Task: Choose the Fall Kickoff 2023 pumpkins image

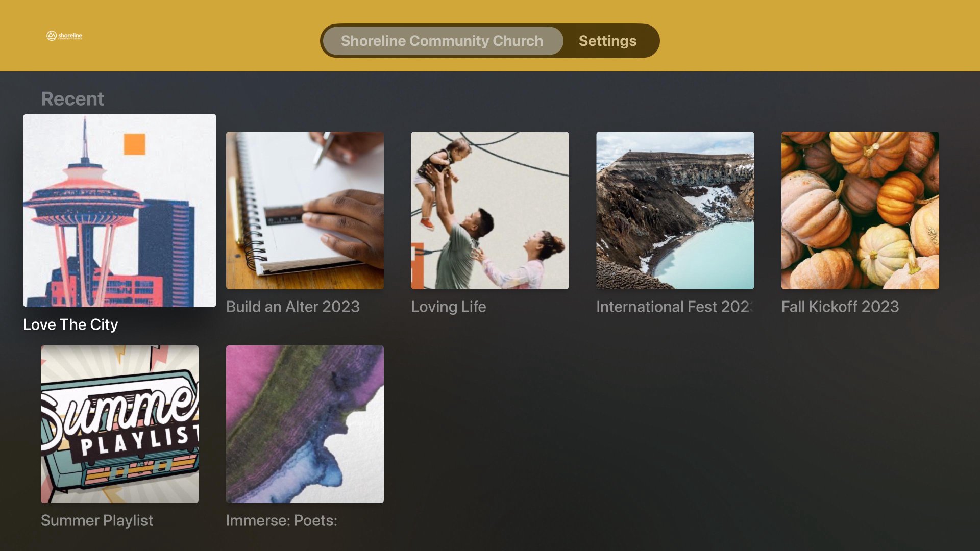Action: [860, 210]
